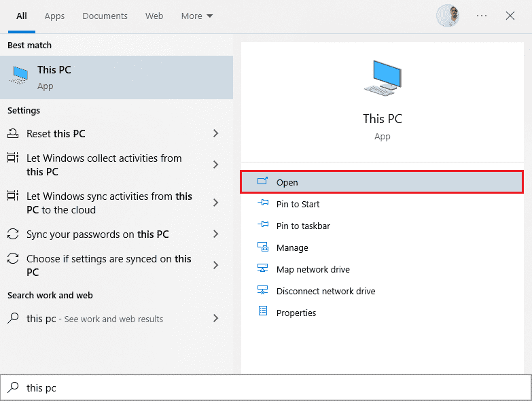
Task: Open 'this pc' See work and web results
Action: tap(116, 318)
